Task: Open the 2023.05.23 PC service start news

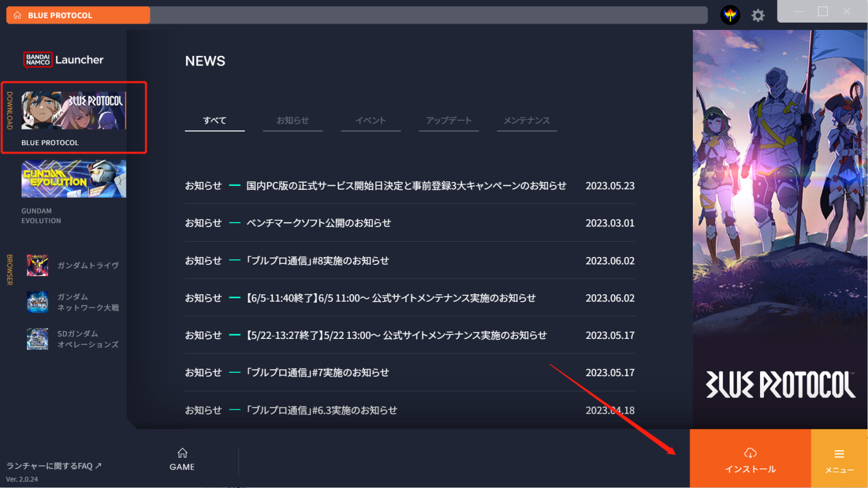Action: pyautogui.click(x=406, y=186)
